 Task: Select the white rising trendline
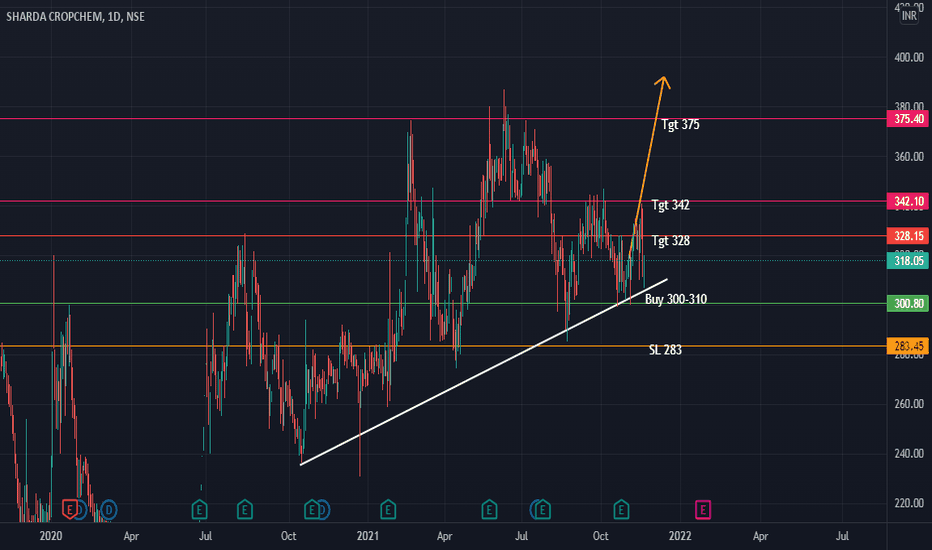tap(484, 372)
